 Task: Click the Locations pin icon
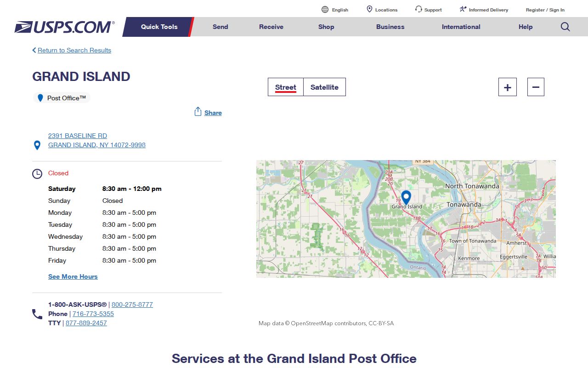coord(369,9)
